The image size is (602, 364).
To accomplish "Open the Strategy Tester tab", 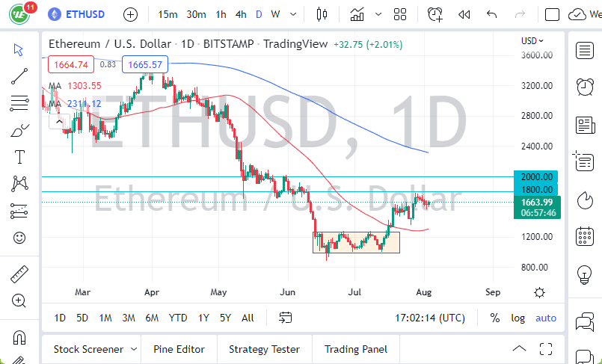I will pos(264,349).
